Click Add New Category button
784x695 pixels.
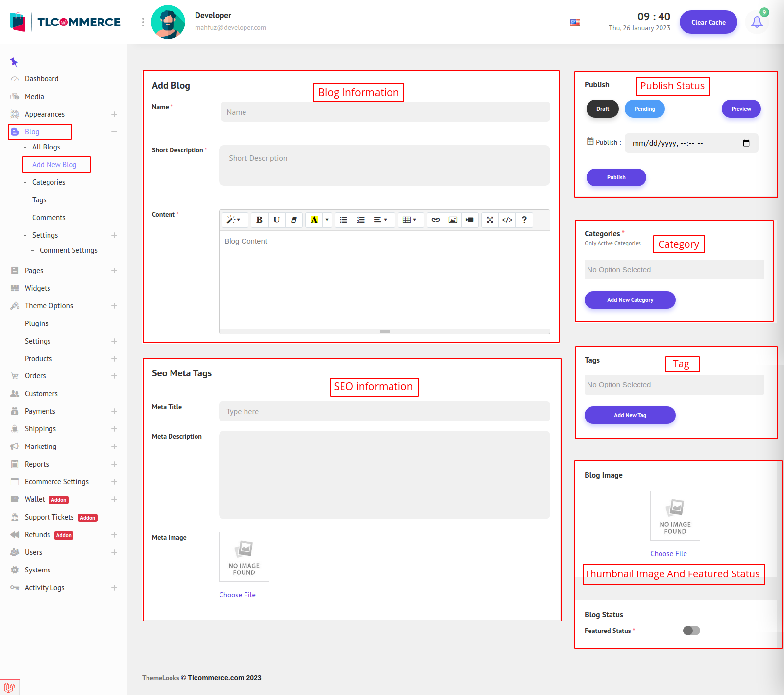tap(630, 300)
